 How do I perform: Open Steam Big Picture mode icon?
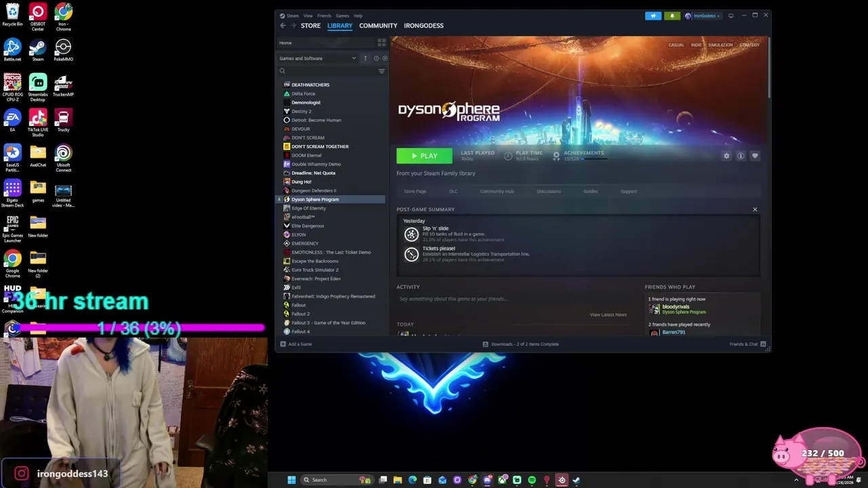point(730,16)
